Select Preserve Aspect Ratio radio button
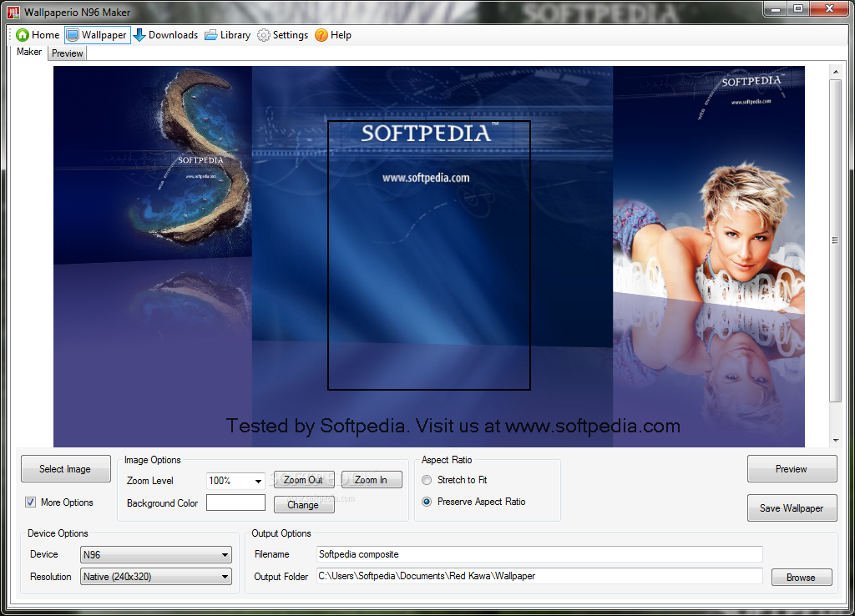The image size is (855, 616). point(427,502)
